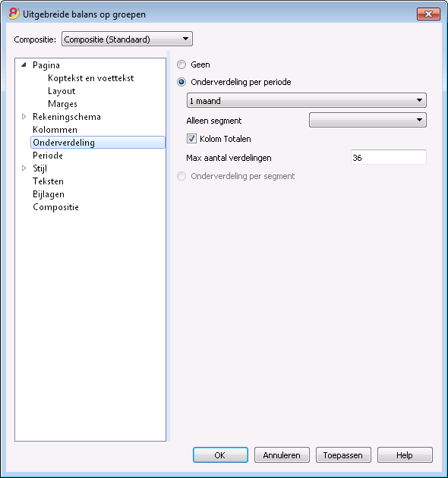Select the Kolommen tree item

point(55,130)
